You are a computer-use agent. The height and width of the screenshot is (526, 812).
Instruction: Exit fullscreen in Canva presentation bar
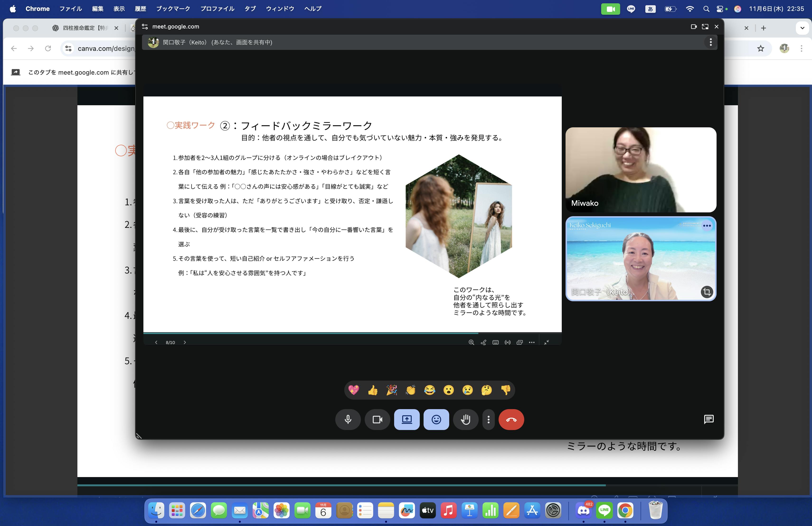click(547, 342)
